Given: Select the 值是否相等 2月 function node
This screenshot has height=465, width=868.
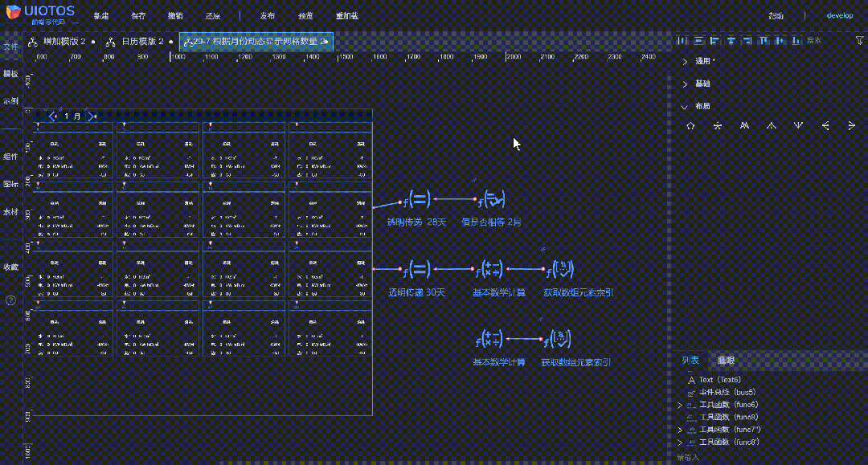Looking at the screenshot, I should (490, 199).
